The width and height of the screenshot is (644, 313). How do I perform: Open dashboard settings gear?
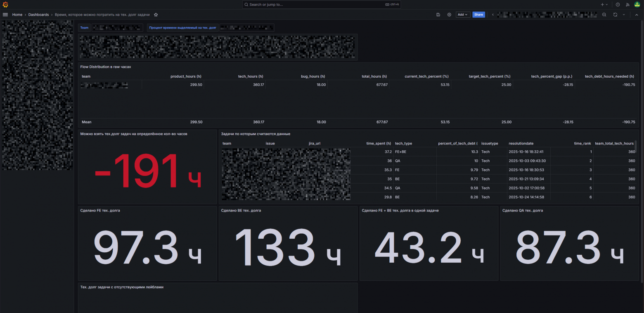click(x=449, y=14)
